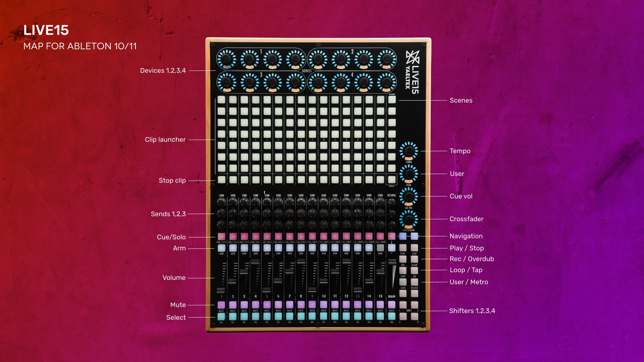Hit the REC pad

click(403, 259)
